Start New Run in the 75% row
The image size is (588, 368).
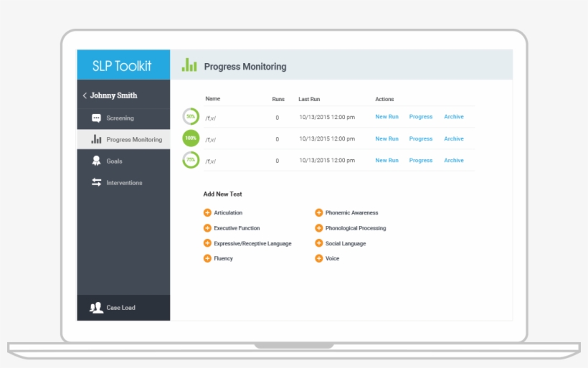coord(387,160)
